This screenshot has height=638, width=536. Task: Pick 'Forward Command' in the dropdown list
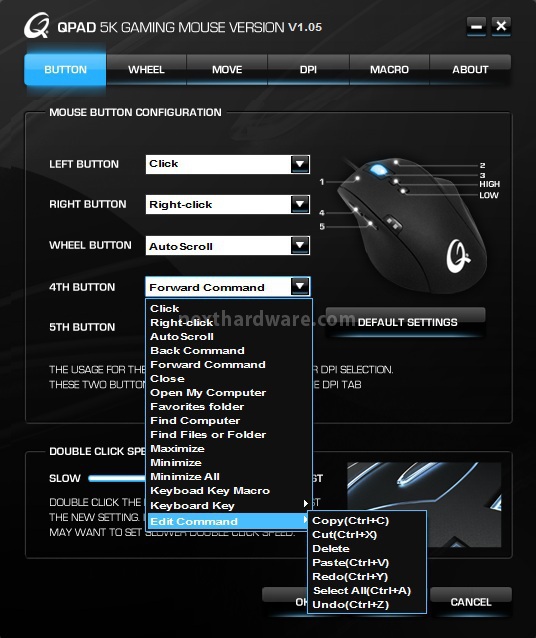tap(229, 365)
